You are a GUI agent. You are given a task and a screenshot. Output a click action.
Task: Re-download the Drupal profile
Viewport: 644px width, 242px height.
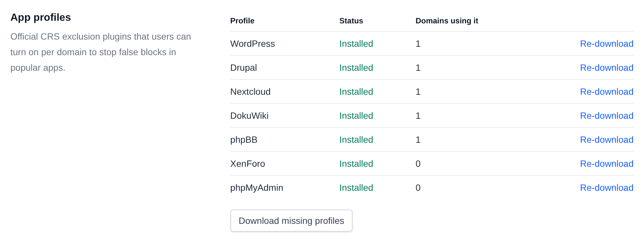(x=607, y=68)
